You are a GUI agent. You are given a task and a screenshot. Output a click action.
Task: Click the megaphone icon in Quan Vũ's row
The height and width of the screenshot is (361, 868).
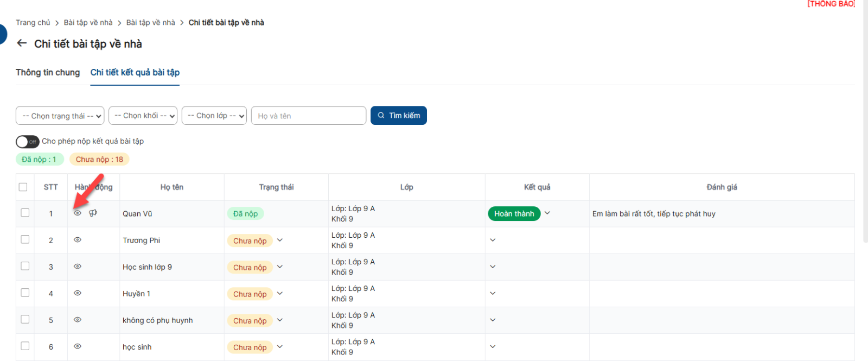(93, 213)
